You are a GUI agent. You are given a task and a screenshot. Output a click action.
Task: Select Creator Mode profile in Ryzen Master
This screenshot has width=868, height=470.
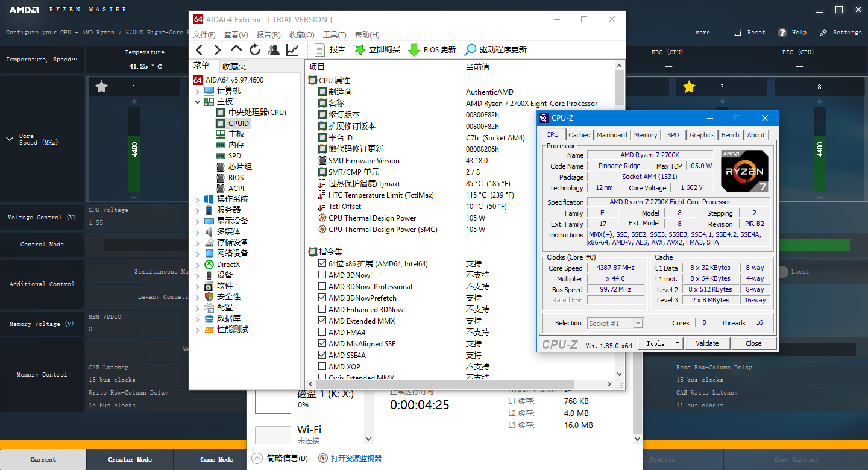130,459
